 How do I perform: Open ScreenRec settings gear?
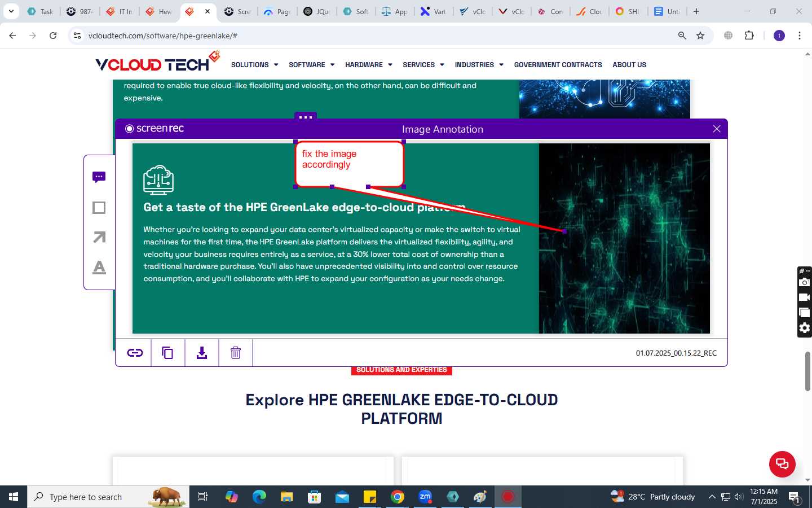805,328
